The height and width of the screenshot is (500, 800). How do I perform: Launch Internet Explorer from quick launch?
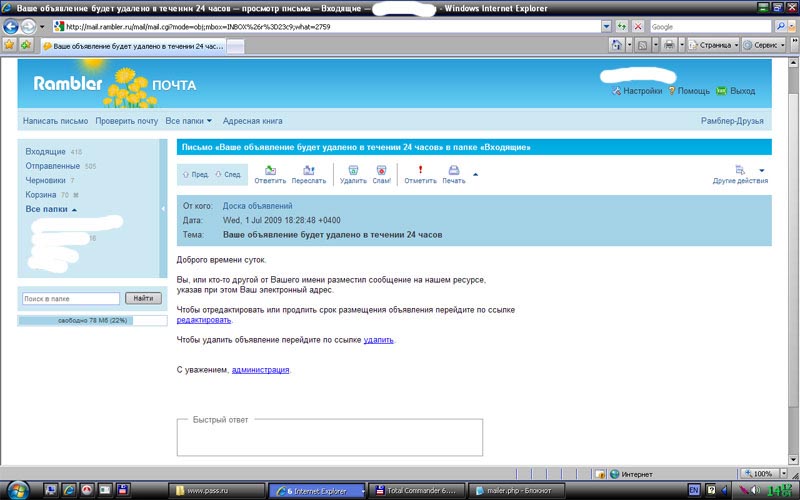[x=69, y=490]
